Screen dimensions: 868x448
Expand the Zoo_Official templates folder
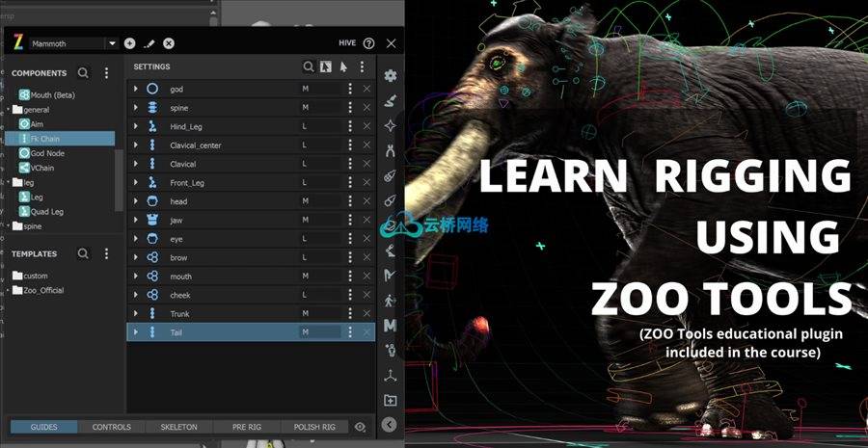pos(9,290)
